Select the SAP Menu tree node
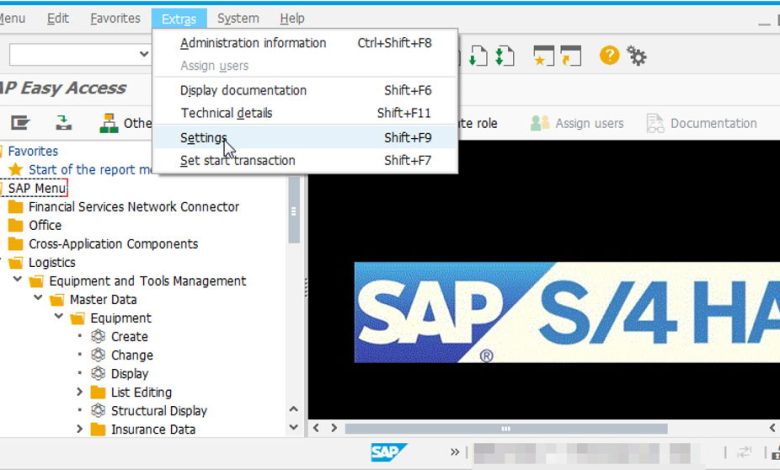Screen dimensions: 780x470 pos(37,188)
